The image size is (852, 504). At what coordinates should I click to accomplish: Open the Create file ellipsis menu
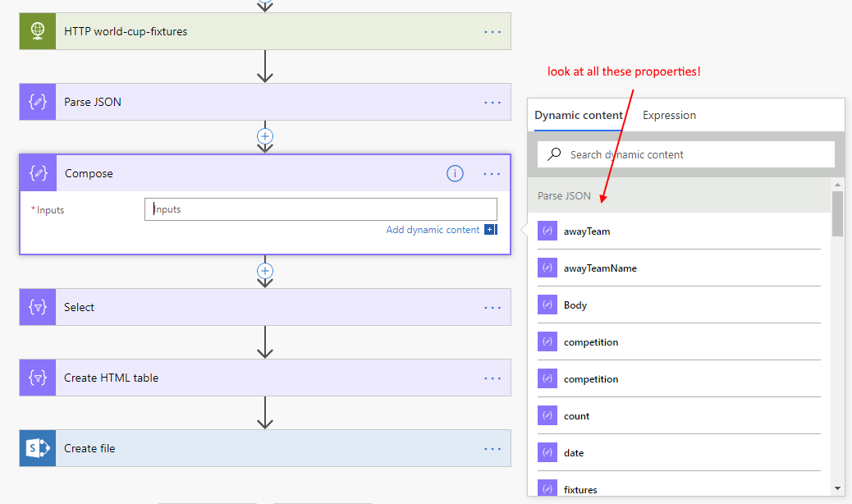492,448
